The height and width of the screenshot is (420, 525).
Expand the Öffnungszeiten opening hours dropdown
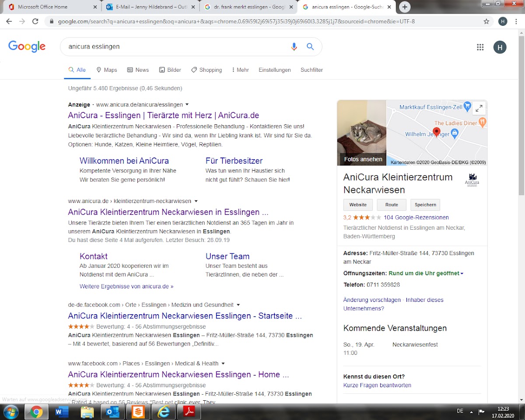tap(462, 273)
